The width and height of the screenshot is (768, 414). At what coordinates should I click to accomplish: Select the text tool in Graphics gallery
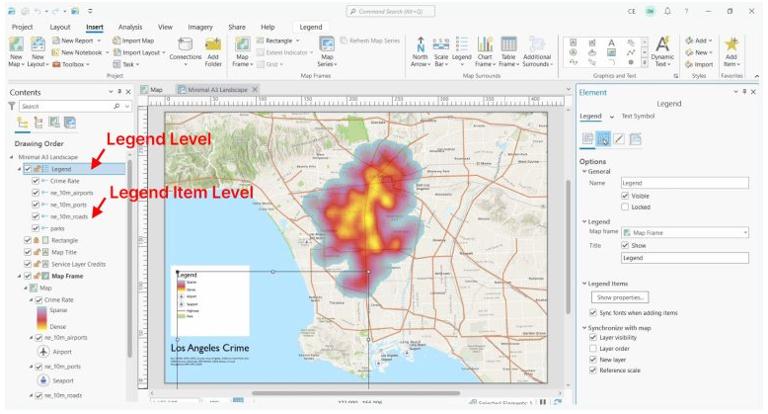click(611, 43)
